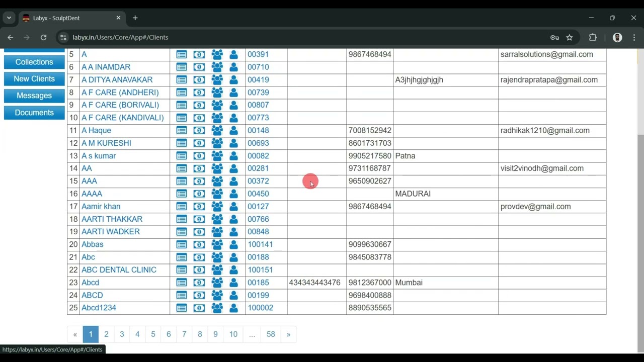
Task: Open the list icon for A s kumar
Action: point(182,156)
